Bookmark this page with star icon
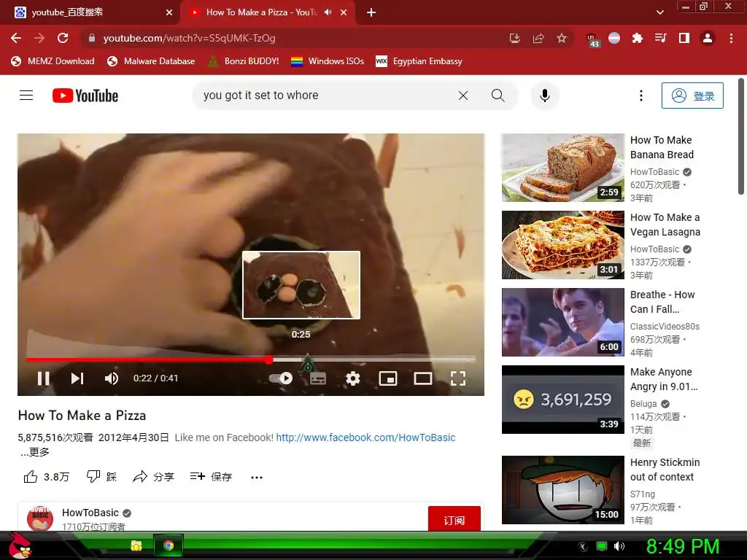 click(x=562, y=38)
